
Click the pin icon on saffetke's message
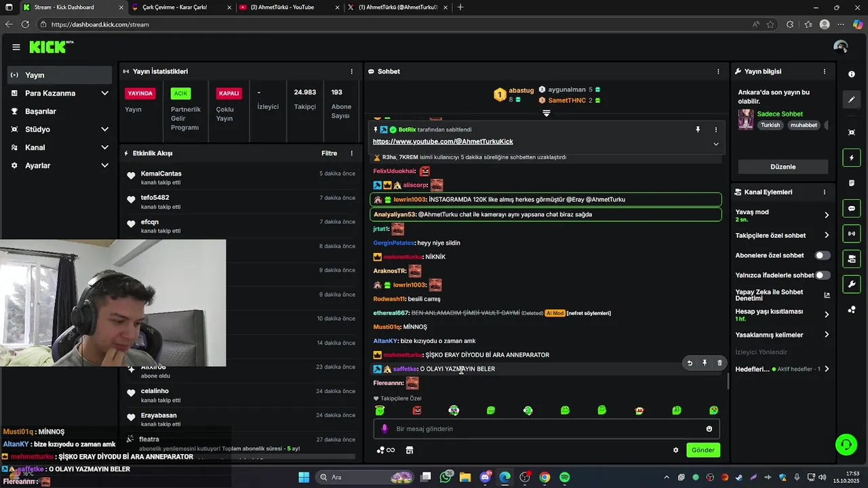(705, 363)
